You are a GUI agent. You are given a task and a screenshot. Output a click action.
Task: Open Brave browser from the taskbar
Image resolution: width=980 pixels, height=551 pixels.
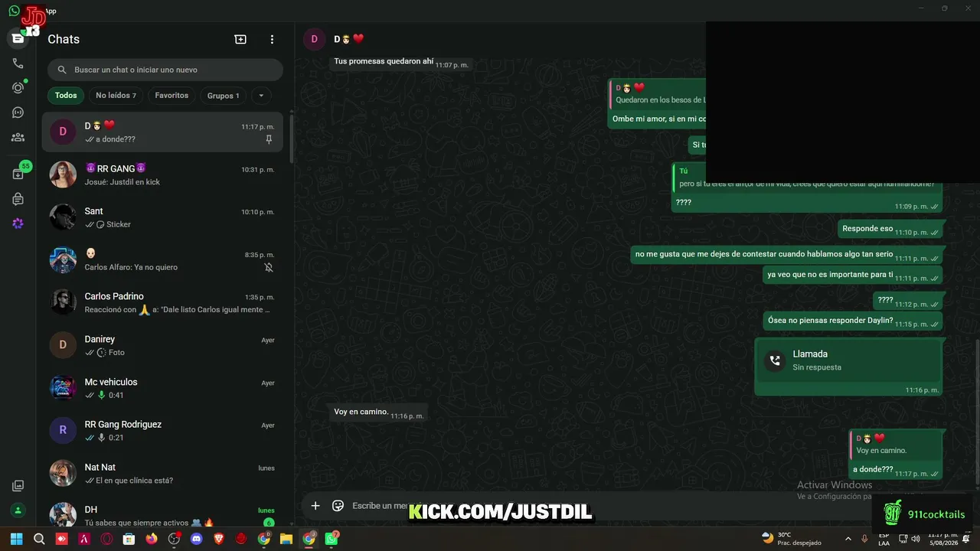click(x=219, y=539)
